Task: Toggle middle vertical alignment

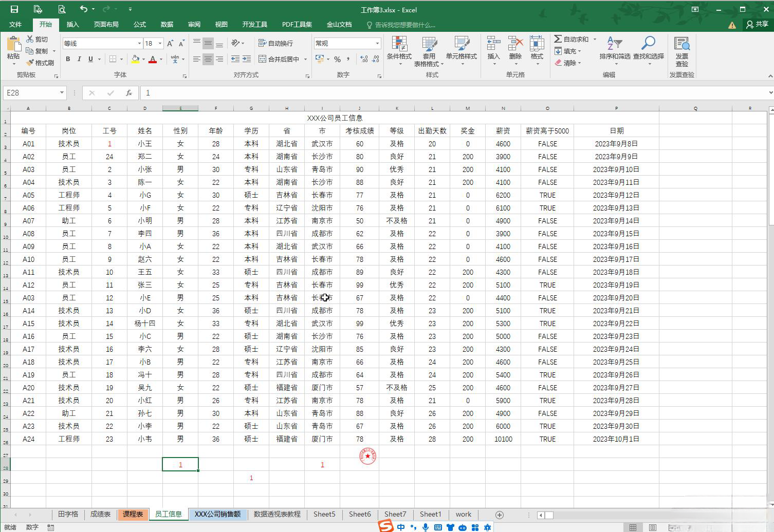Action: click(208, 43)
